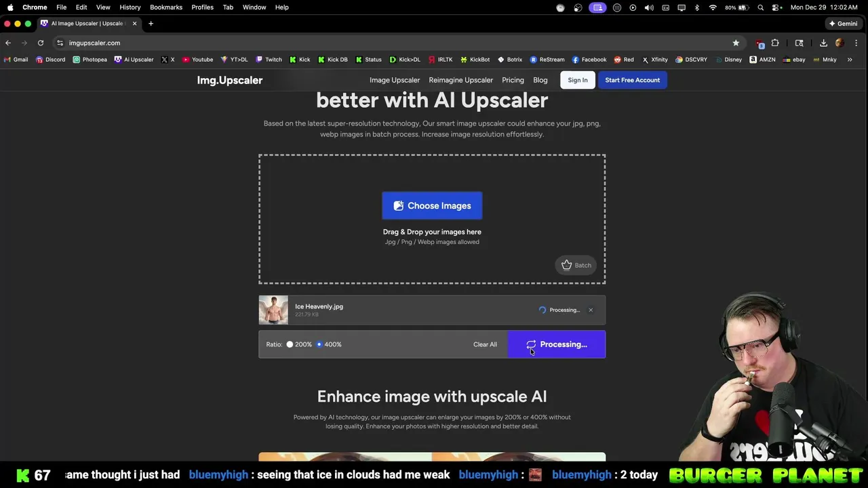Select the AI Image Upscaler tab
Screen dimensions: 868x488
(x=89, y=23)
